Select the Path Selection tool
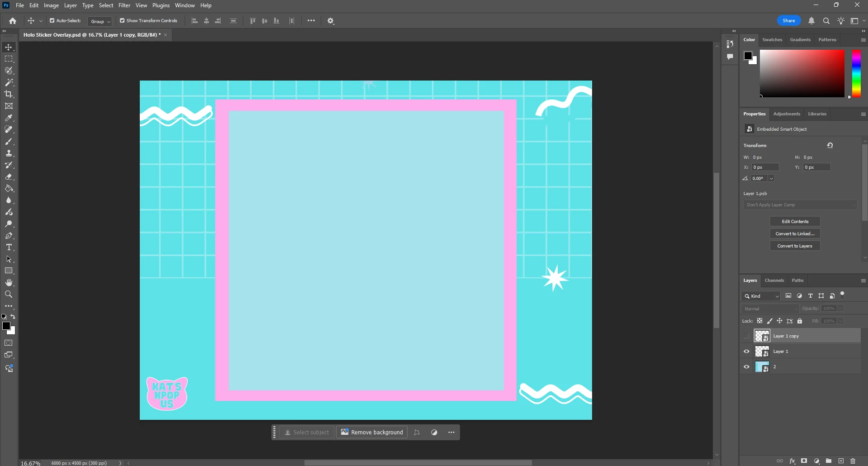This screenshot has height=466, width=868. point(9,259)
